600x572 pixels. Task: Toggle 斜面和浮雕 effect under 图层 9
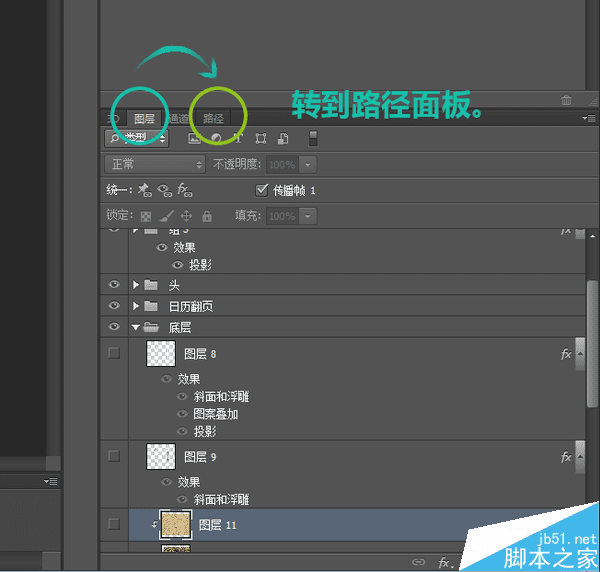click(183, 499)
